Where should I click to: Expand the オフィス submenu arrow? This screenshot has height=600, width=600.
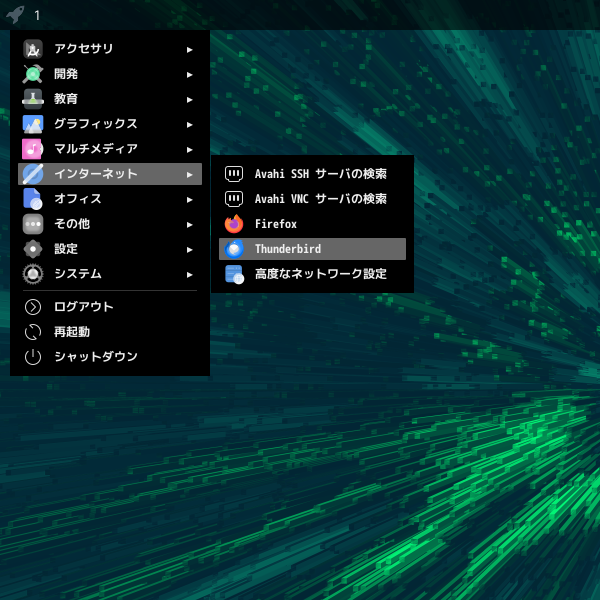(189, 199)
